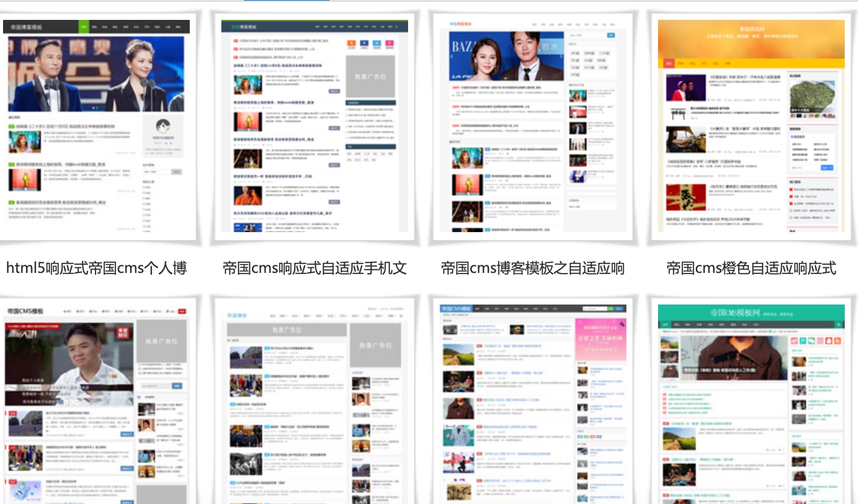Viewport: 858px width, 504px height.
Task: Open the bottom-row thumbnail with gray 我是广告位 banners
Action: (315, 404)
